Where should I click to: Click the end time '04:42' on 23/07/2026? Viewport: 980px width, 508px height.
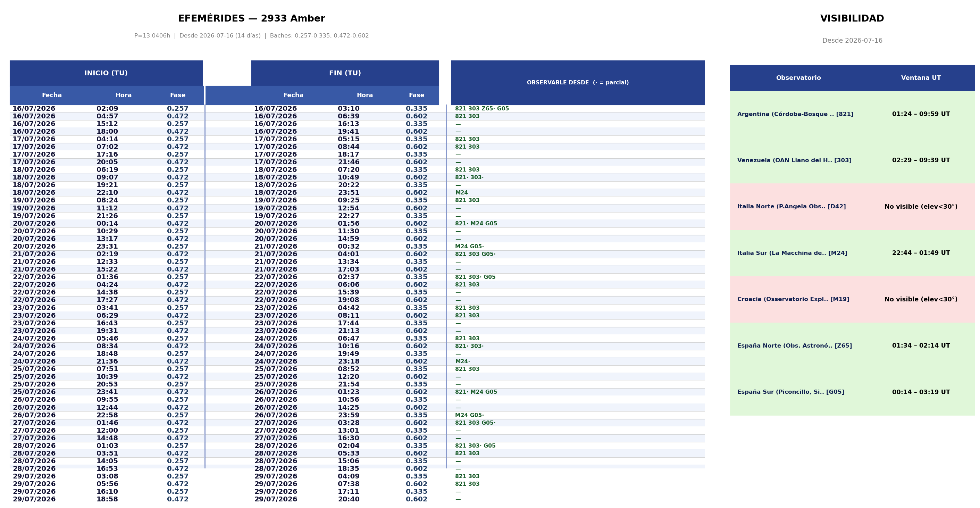[349, 308]
